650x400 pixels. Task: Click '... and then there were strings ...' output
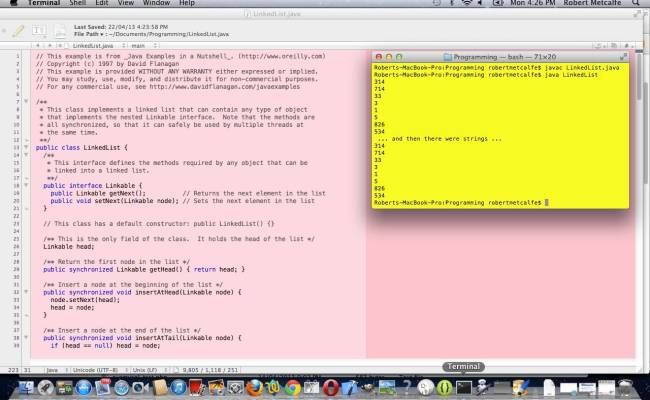point(439,139)
